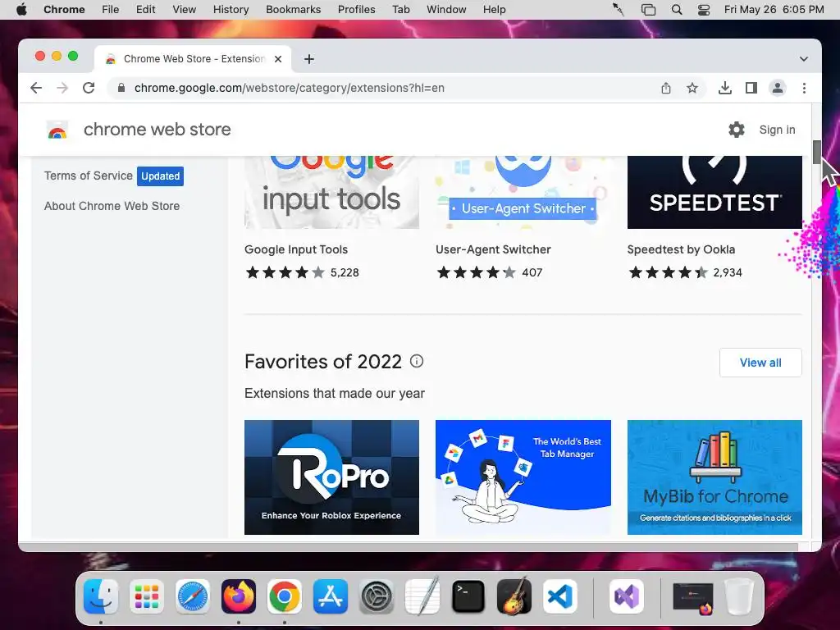Open Launchpad from the dock
Screen dimensions: 840x630
click(146, 596)
